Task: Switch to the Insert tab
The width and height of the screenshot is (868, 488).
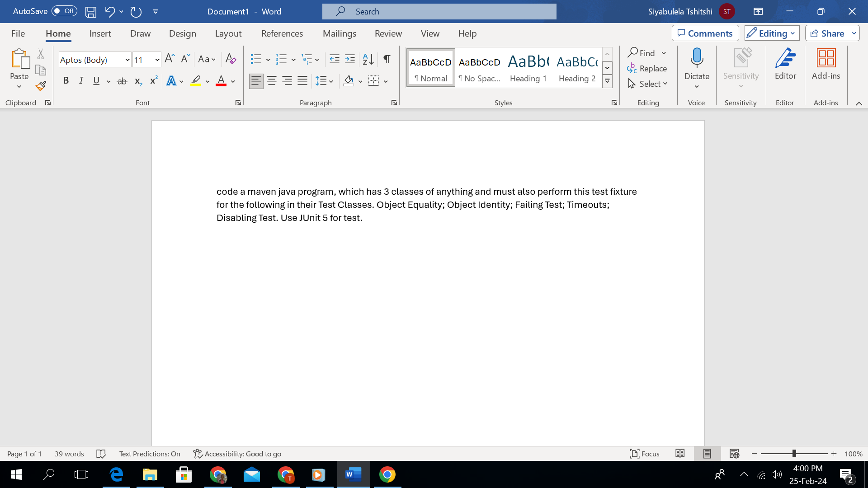Action: (100, 33)
